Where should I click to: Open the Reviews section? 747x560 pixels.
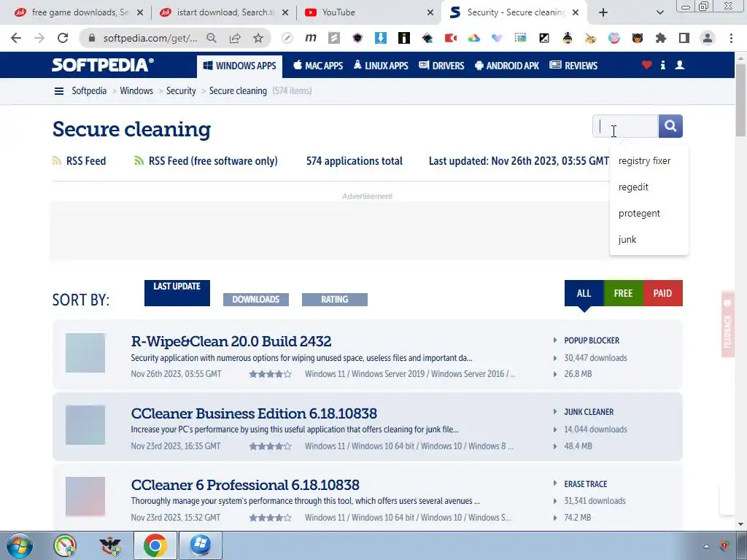(x=573, y=66)
